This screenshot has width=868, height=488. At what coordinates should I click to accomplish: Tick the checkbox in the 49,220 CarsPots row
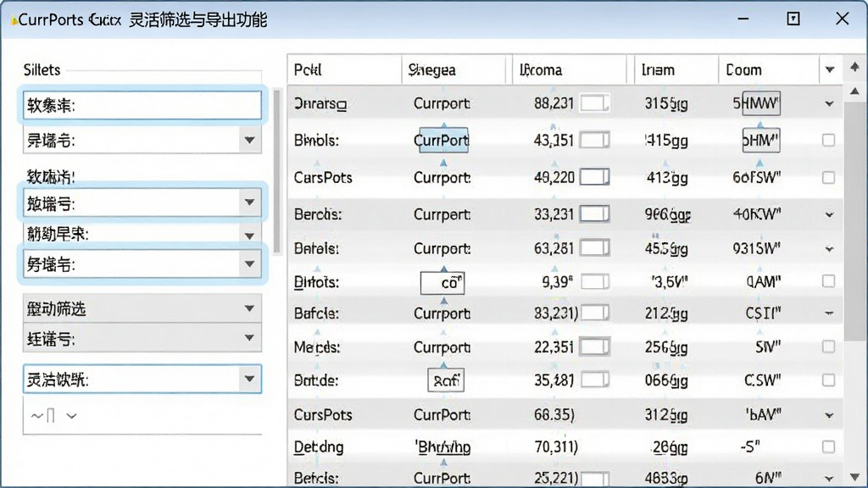[x=829, y=178]
